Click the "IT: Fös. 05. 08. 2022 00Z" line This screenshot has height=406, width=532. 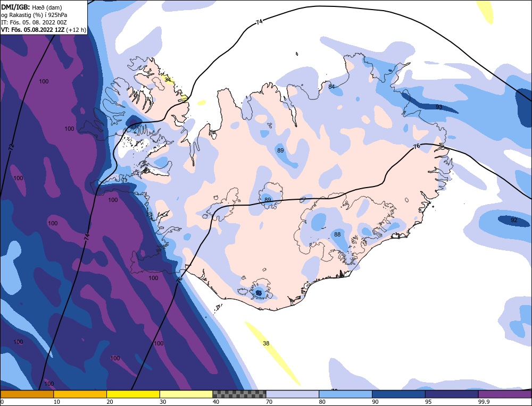[34, 22]
